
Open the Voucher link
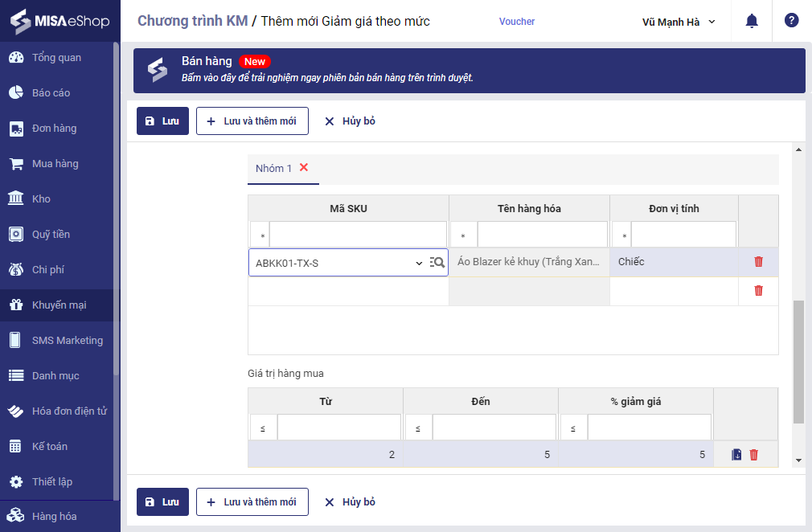(516, 22)
